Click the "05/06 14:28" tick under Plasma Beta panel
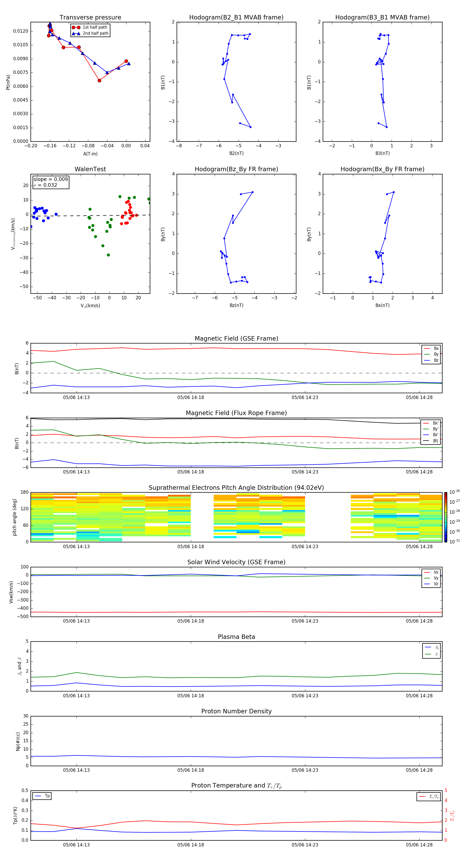The height and width of the screenshot is (868, 473). click(419, 695)
